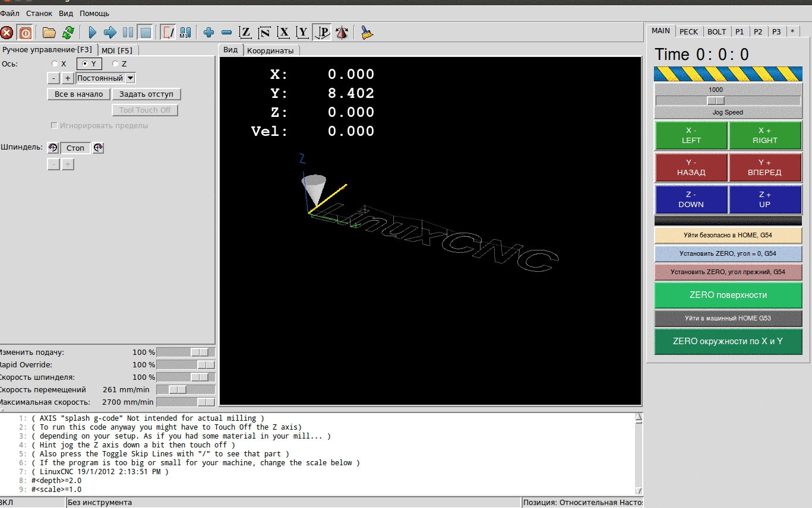Open the asterisk tab
This screenshot has height=508, width=812.
click(792, 31)
